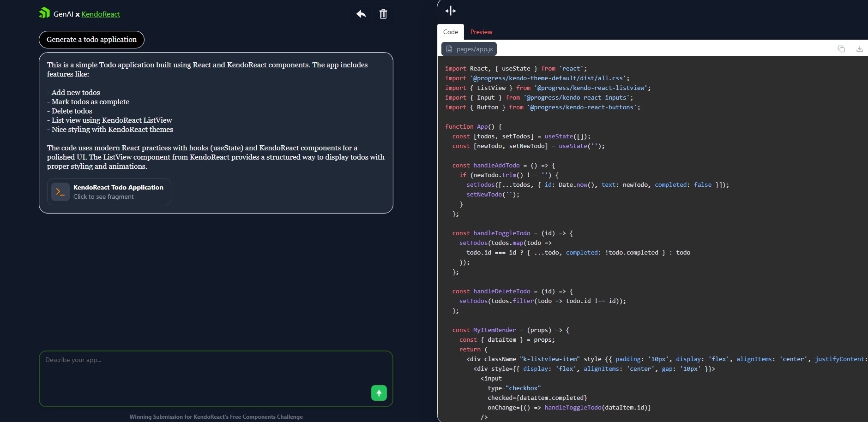This screenshot has height=422, width=868.
Task: Click the green Progress logo icon
Action: [44, 13]
